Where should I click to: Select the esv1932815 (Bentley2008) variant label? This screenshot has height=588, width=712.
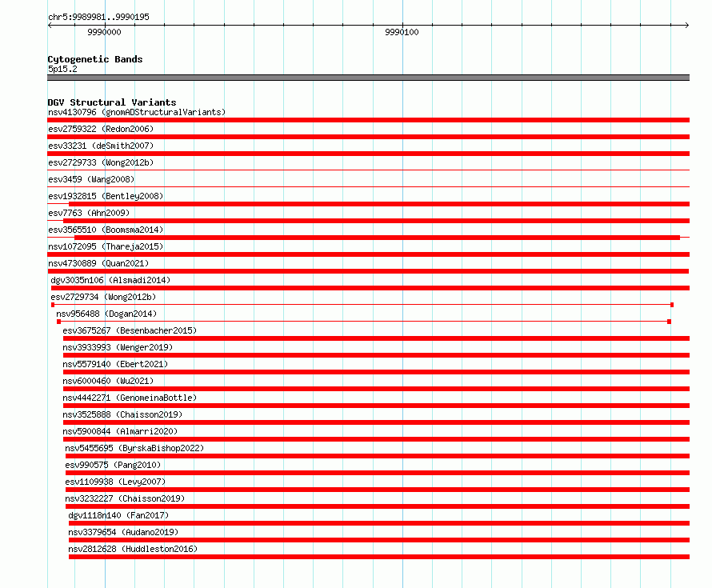pyautogui.click(x=106, y=196)
